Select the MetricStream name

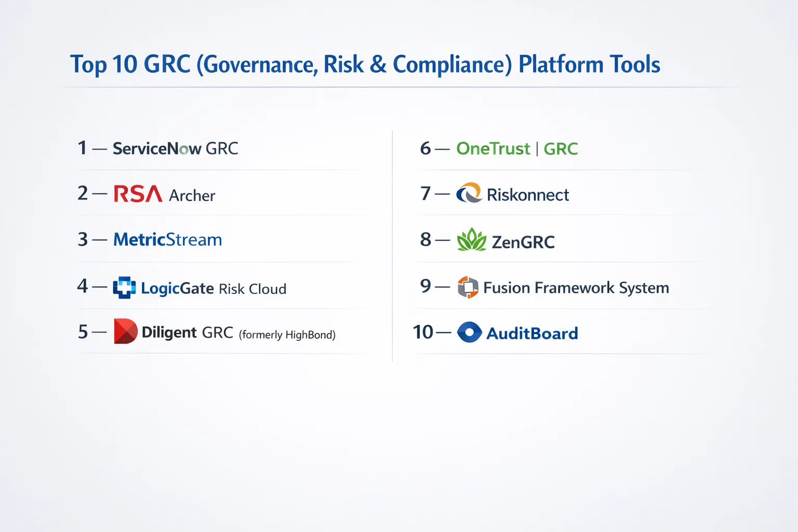[x=167, y=240]
